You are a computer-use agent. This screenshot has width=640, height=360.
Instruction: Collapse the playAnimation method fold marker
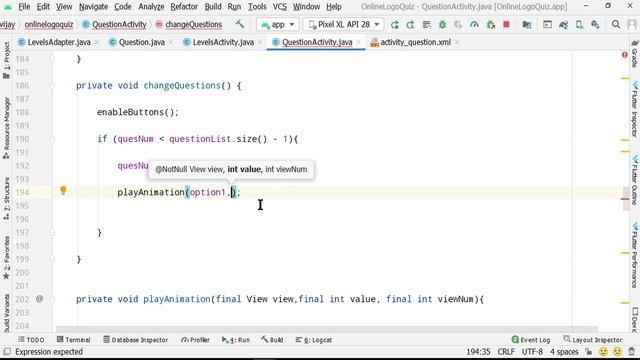point(52,299)
